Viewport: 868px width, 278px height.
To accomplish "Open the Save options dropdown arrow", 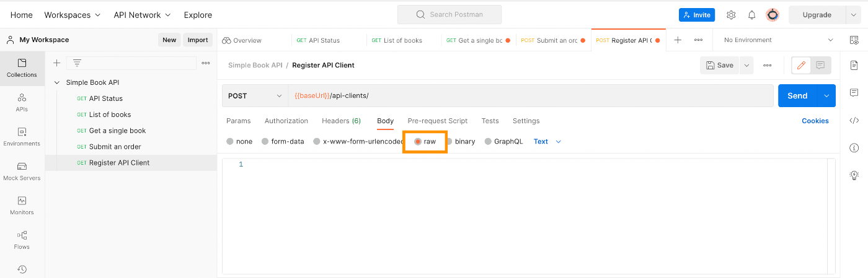I will click(746, 65).
